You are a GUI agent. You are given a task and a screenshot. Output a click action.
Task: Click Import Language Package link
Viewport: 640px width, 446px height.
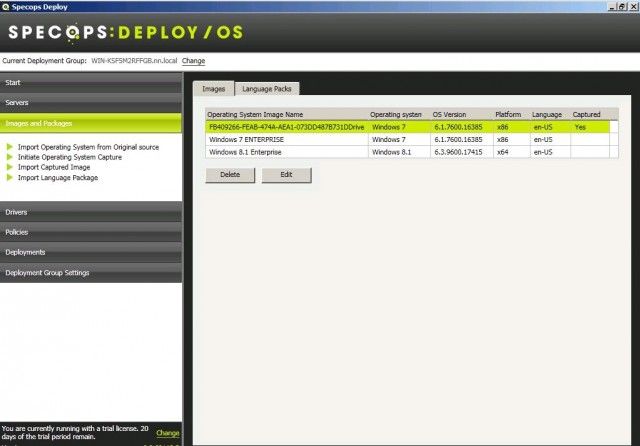[x=58, y=178]
